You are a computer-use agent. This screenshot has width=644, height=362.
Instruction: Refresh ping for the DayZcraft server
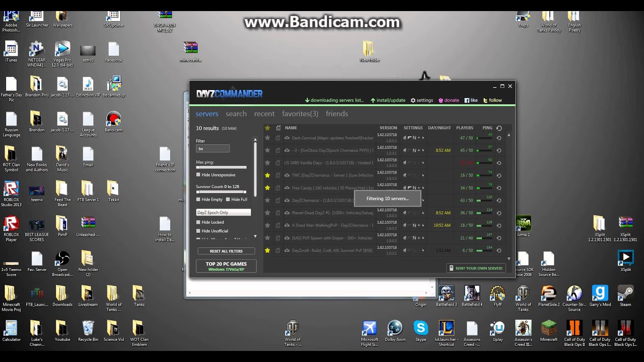pyautogui.click(x=498, y=250)
